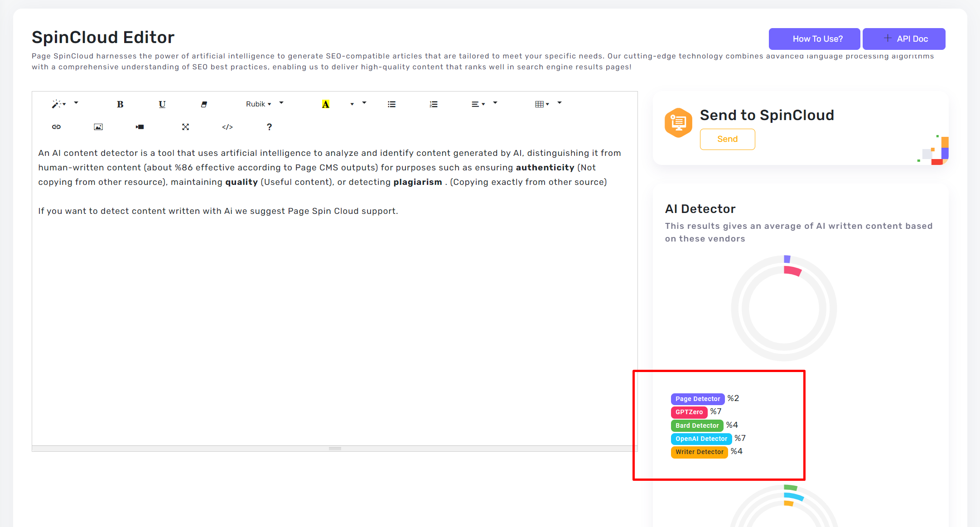Click the GPTZero badge
The width and height of the screenshot is (980, 527).
pyautogui.click(x=689, y=412)
